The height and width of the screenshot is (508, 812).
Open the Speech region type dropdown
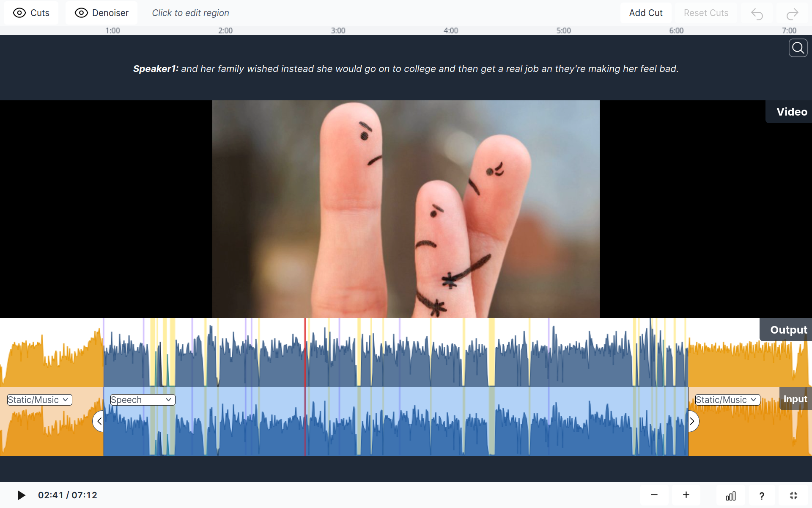(143, 400)
